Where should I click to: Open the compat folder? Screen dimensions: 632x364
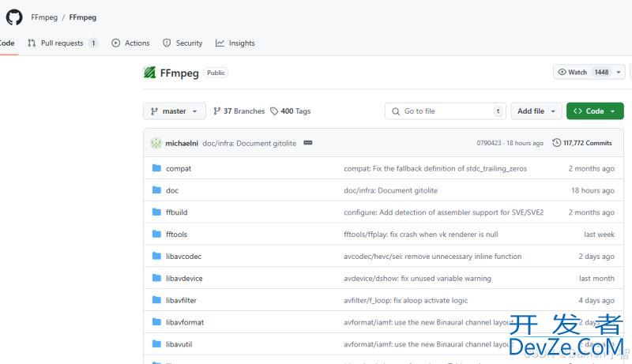coord(179,169)
